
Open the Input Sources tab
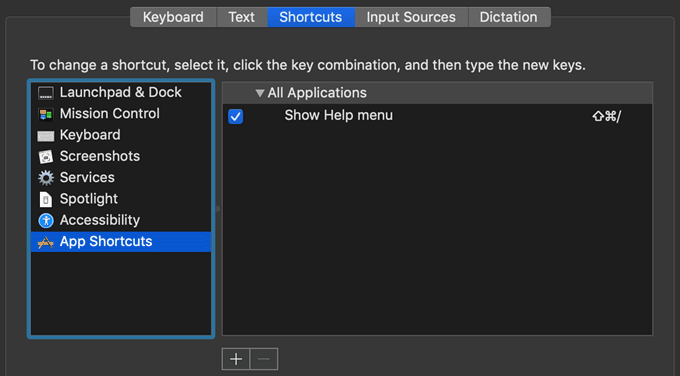(411, 17)
